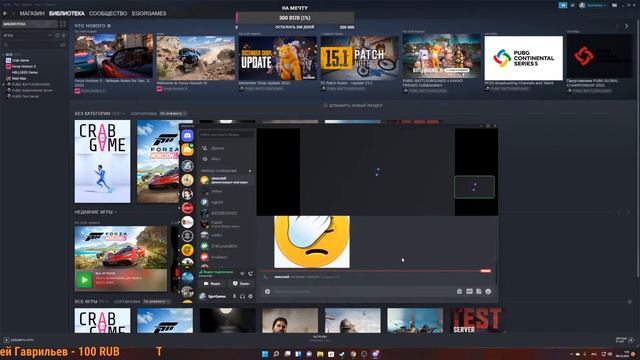
Task: Open Discord user settings gear
Action: [251, 296]
